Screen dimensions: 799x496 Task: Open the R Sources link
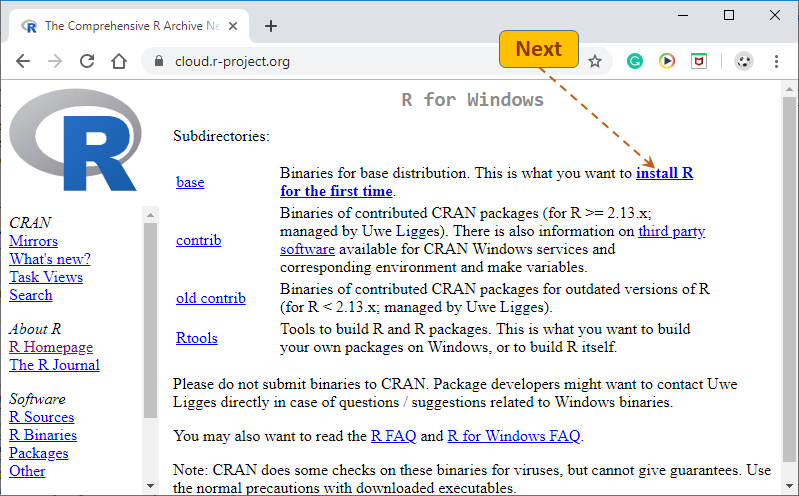pos(42,417)
